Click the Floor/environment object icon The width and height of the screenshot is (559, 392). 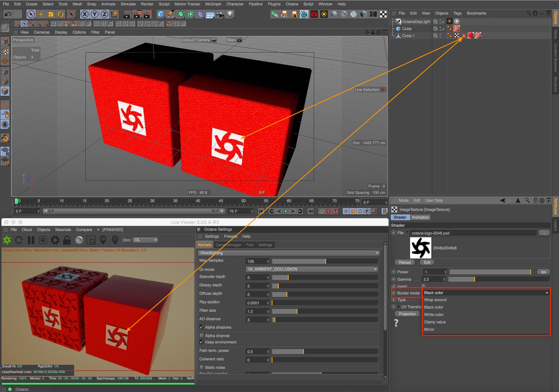coord(210,14)
